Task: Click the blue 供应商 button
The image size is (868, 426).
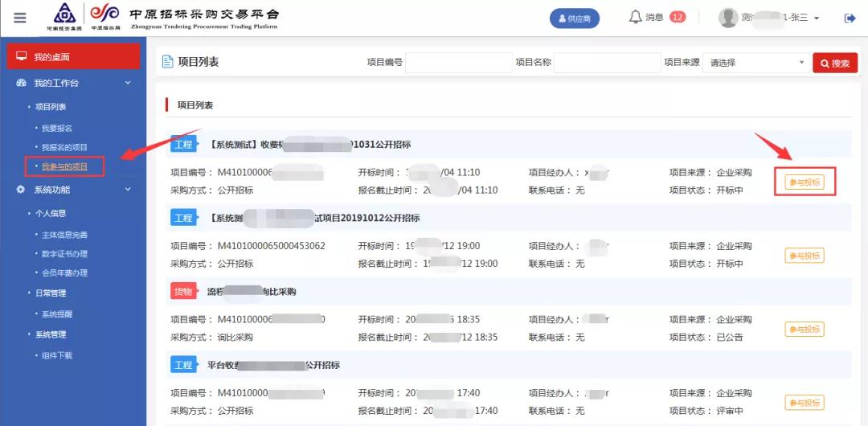Action: [x=574, y=18]
